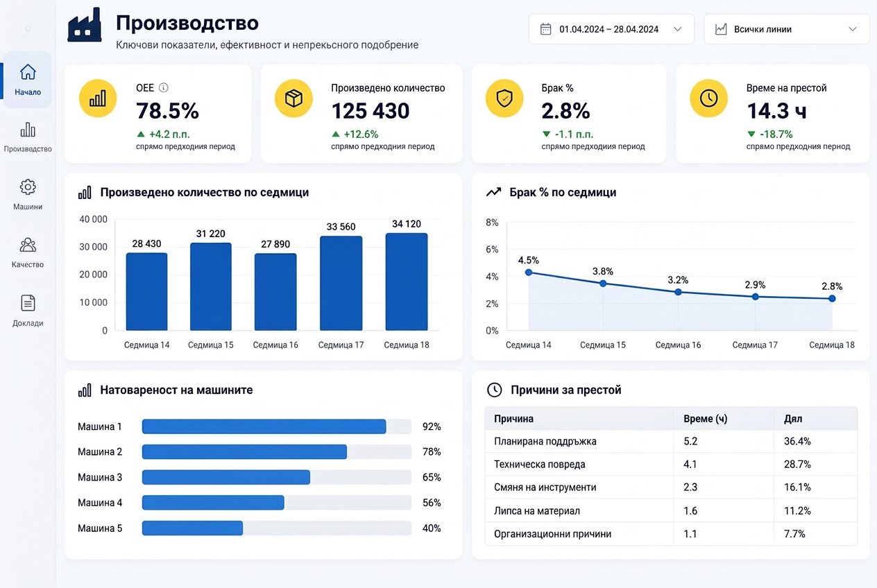Click the info icon next to OEE
The width and height of the screenshot is (877, 588).
tap(164, 88)
